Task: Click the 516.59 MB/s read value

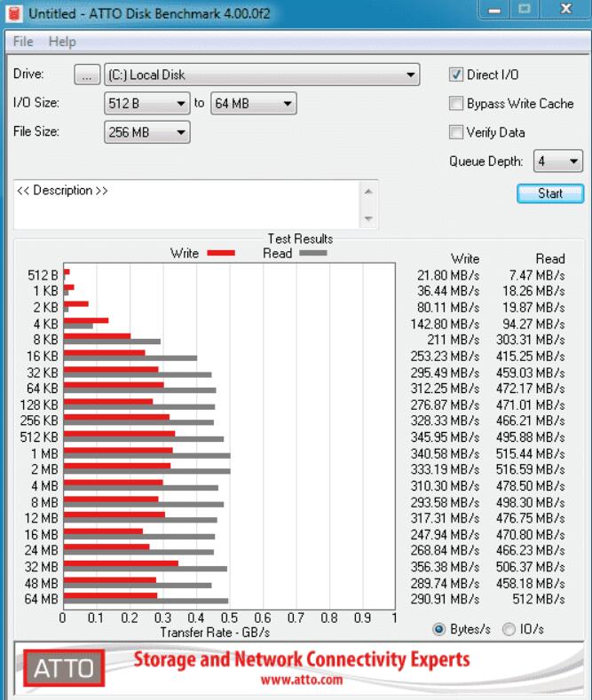Action: 531,469
